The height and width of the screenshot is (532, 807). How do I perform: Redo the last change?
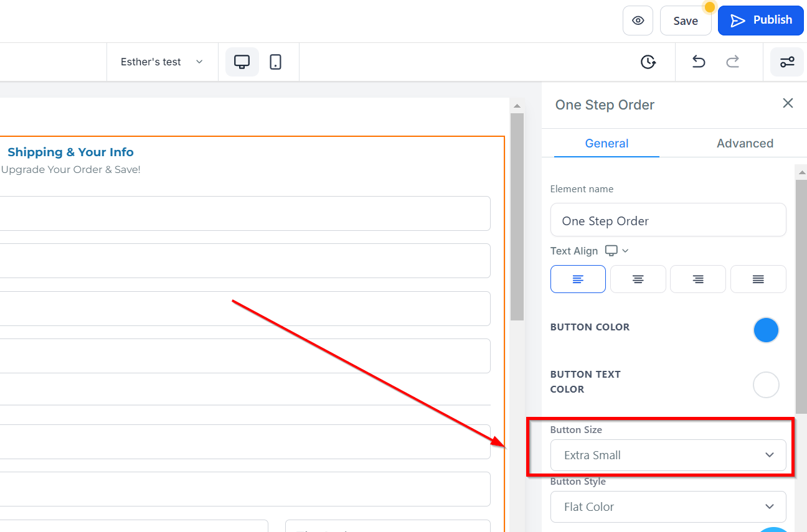(733, 62)
